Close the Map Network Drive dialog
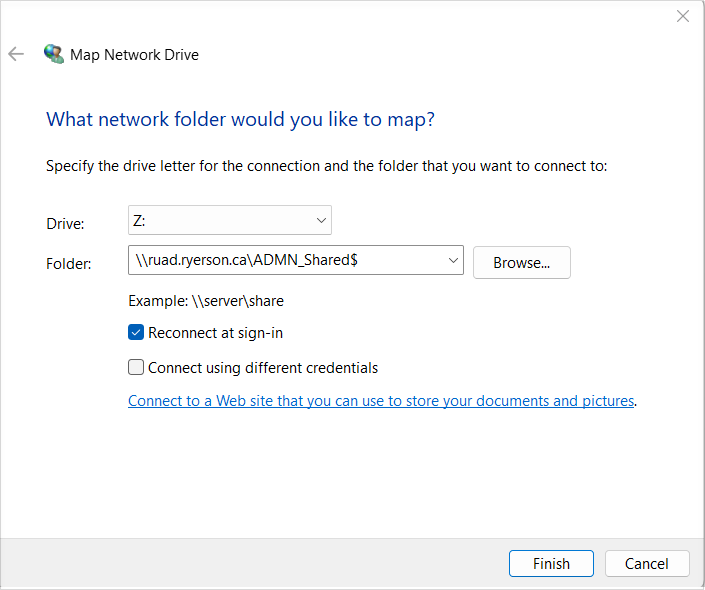This screenshot has height=590, width=705. point(683,16)
